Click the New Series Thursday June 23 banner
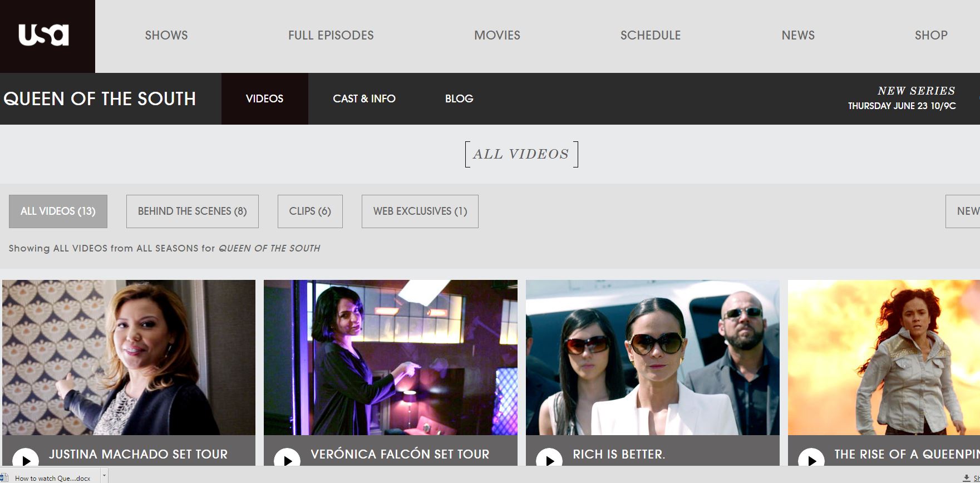Screen dimensions: 980x483 coord(902,98)
